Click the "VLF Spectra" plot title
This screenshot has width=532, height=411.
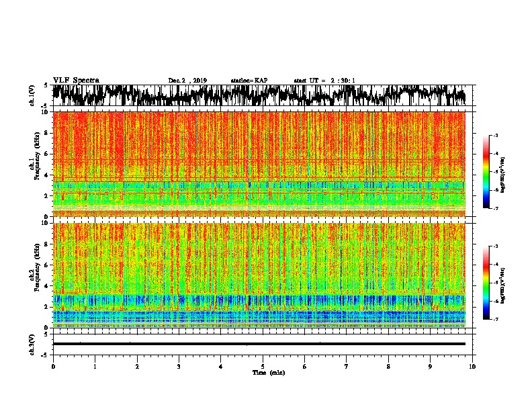pyautogui.click(x=76, y=81)
